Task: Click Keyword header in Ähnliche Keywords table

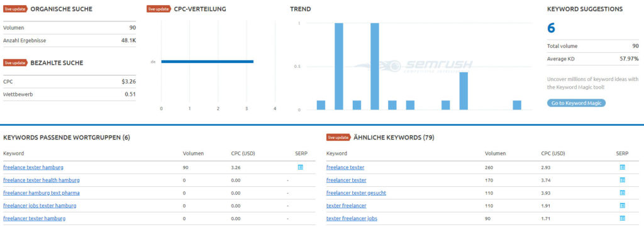Action: (x=337, y=153)
